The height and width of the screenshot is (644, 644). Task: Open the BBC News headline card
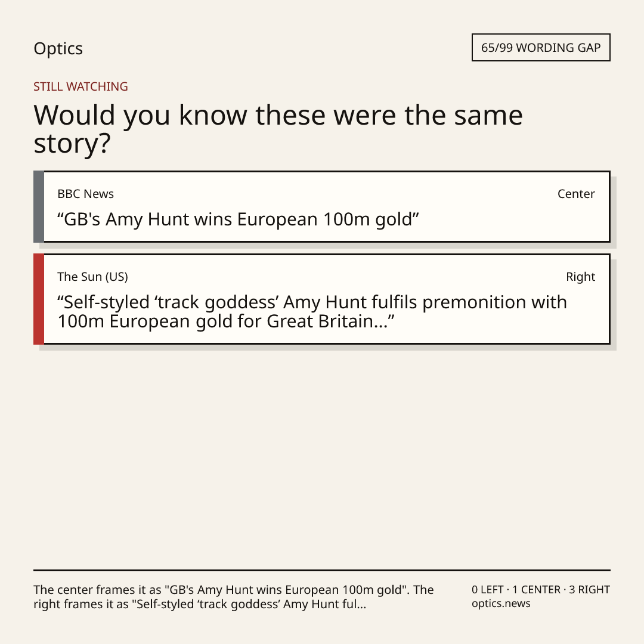322,206
